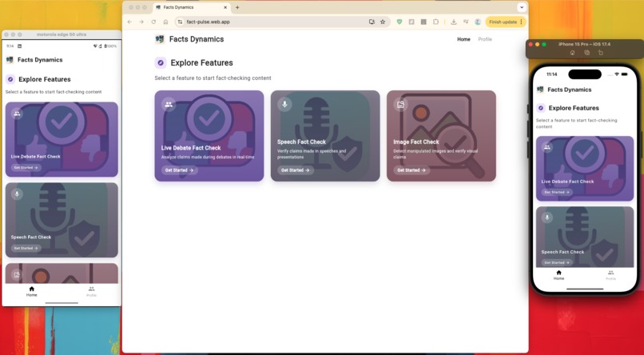Click "Select a feature" subtitle text in browser
The image size is (644, 355).
(x=213, y=78)
